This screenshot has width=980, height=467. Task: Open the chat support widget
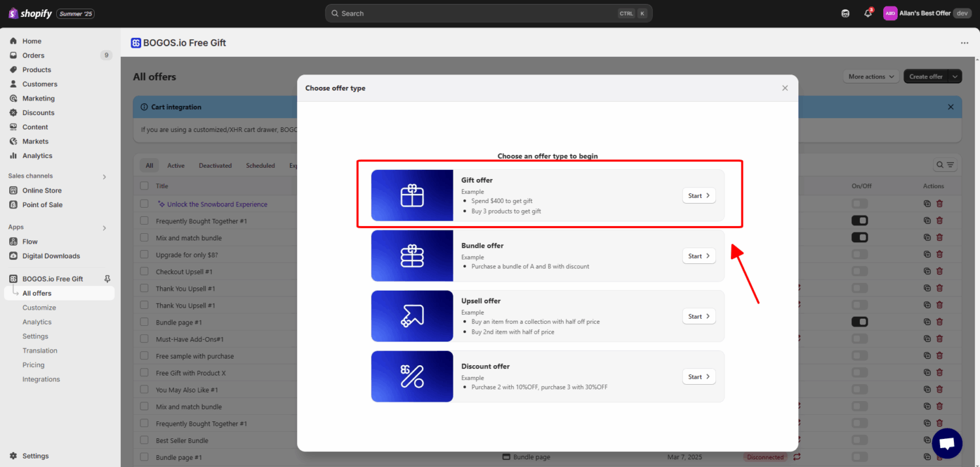coord(947,443)
